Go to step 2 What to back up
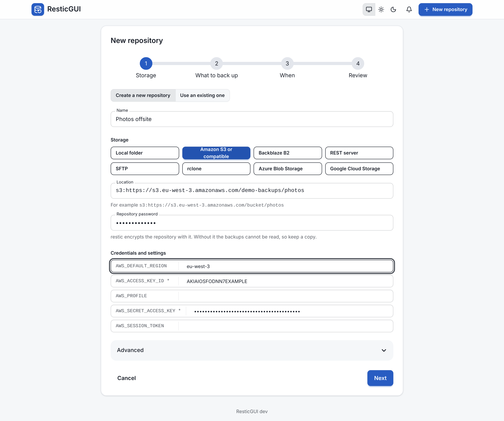The image size is (504, 421). [x=217, y=68]
